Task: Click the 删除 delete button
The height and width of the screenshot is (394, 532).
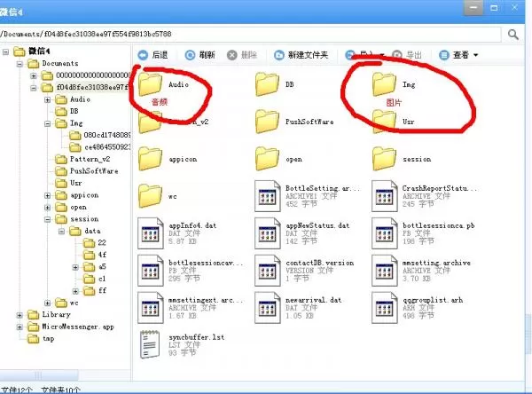Action: click(x=242, y=55)
